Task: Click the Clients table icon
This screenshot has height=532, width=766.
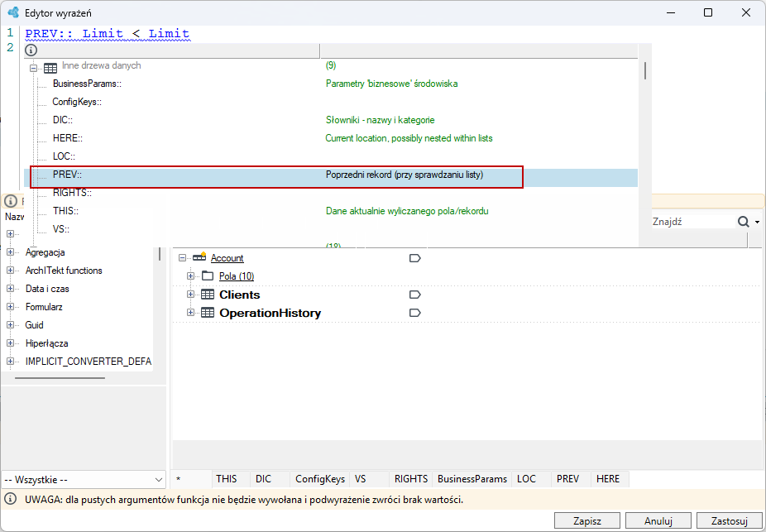Action: [208, 295]
